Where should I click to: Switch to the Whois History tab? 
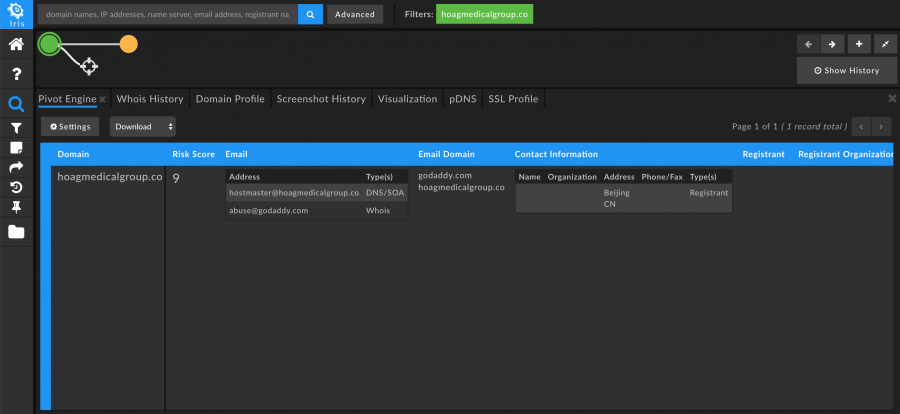pos(150,99)
